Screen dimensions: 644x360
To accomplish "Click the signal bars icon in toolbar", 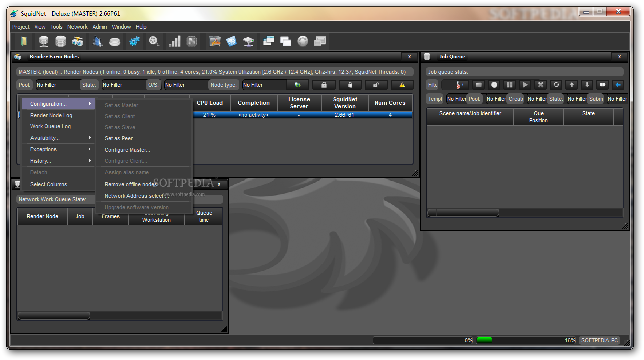I will [175, 41].
